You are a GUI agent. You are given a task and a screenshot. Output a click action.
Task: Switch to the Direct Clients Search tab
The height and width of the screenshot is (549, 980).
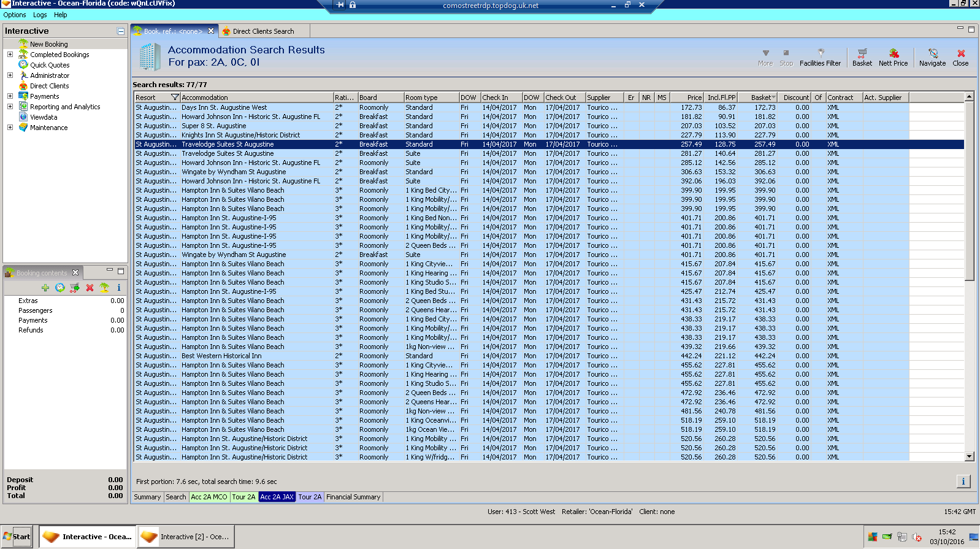[263, 31]
